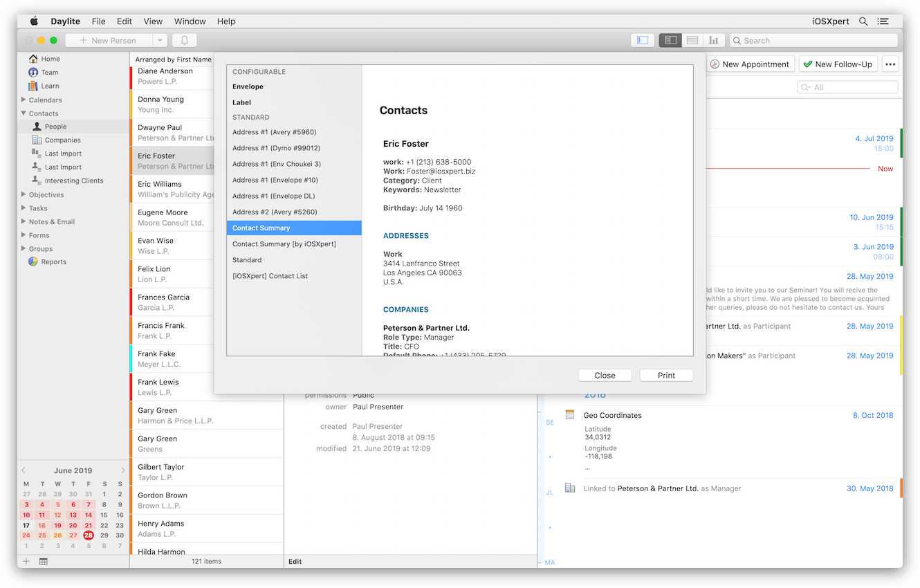Click the Close button in print dialog
This screenshot has height=588, width=920.
605,375
